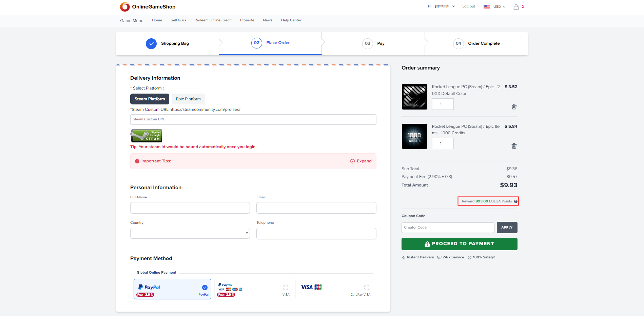Click the steam id binding tip text
This screenshot has width=644, height=316.
tap(193, 147)
